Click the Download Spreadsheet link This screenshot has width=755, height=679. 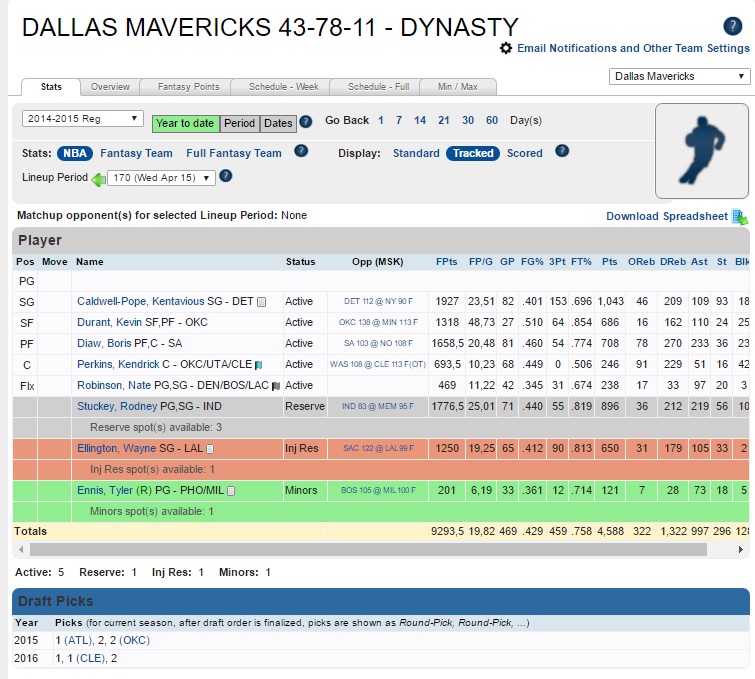point(667,216)
